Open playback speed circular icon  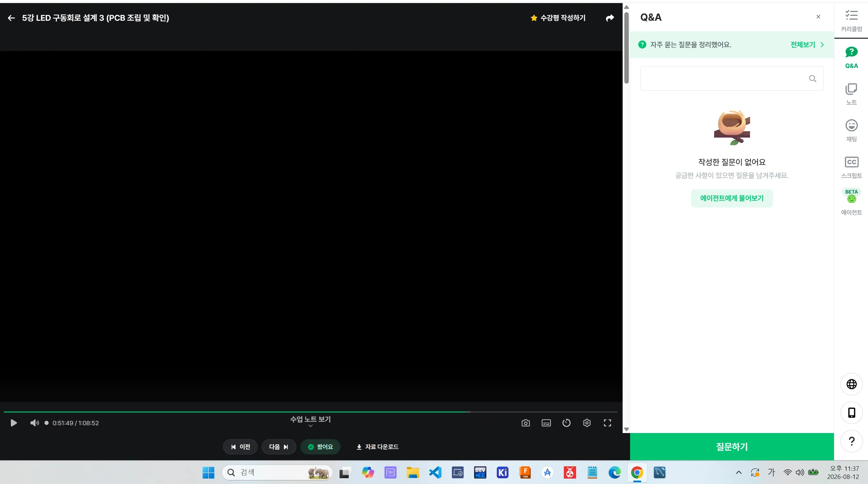(567, 423)
